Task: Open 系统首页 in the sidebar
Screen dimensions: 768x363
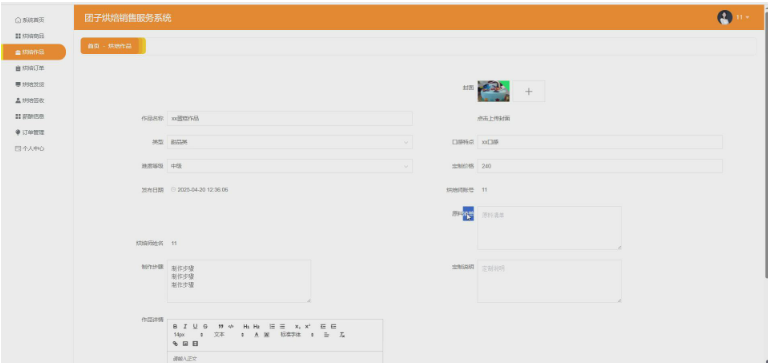Action: tap(30, 20)
